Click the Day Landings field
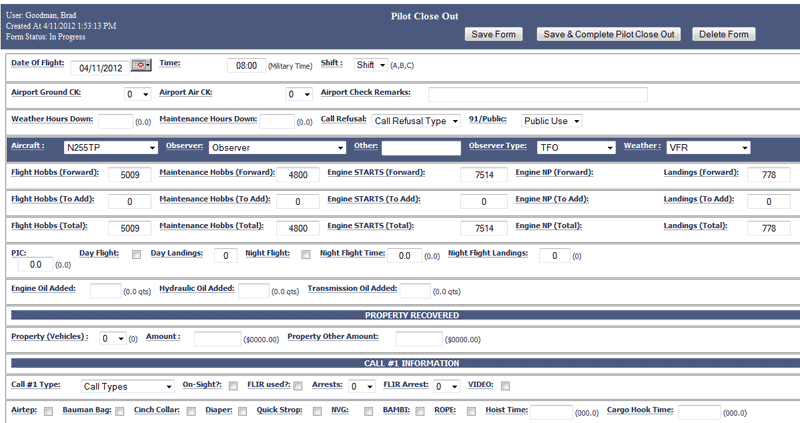Image resolution: width=800 pixels, height=423 pixels. coord(226,256)
